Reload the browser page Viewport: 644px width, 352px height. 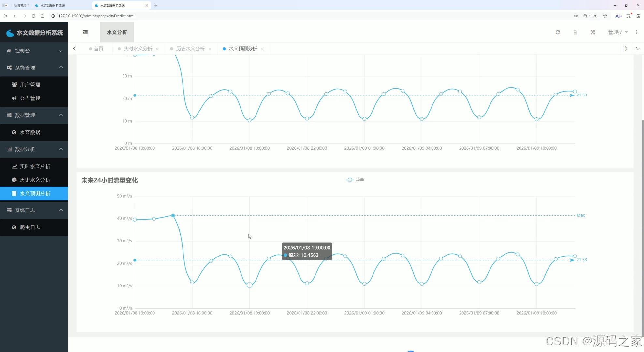(x=33, y=16)
